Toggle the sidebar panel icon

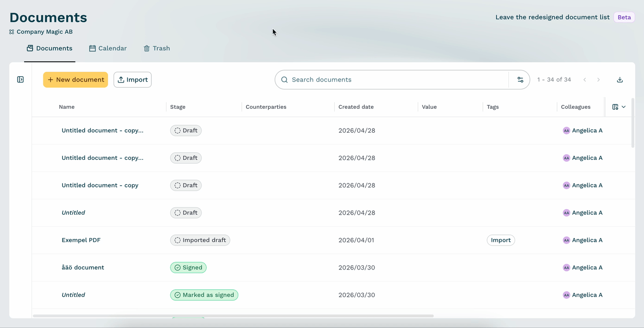pos(20,80)
